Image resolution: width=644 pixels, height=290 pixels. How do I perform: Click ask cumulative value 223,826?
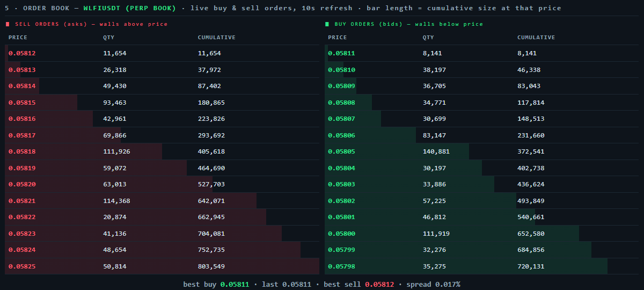(x=211, y=119)
